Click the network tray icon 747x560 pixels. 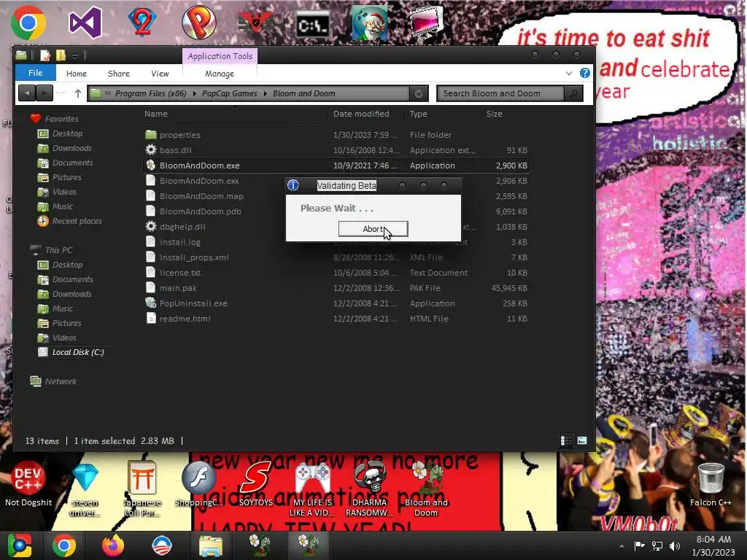click(657, 545)
